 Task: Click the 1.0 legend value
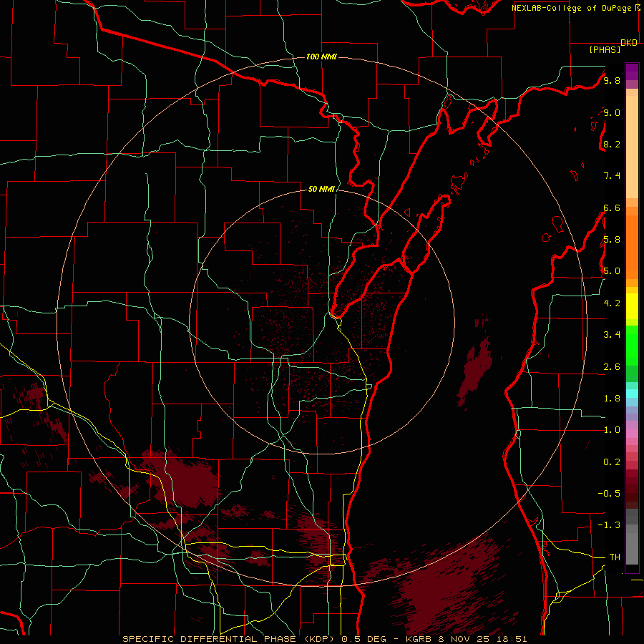pyautogui.click(x=612, y=430)
